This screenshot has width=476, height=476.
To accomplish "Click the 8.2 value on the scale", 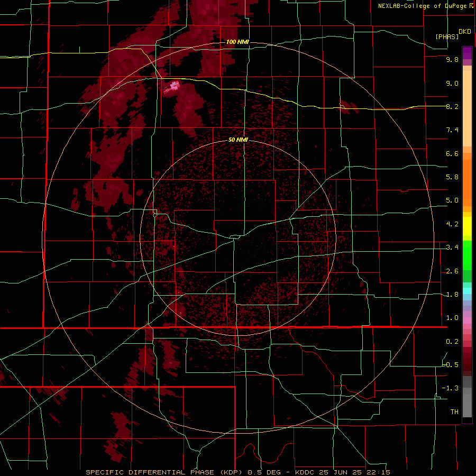I will [x=452, y=106].
